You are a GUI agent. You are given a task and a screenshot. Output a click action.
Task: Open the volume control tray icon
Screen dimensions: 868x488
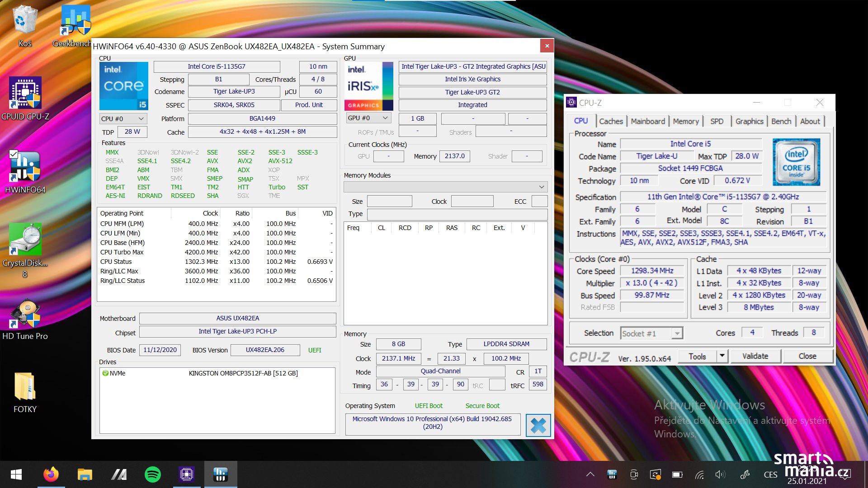pyautogui.click(x=721, y=474)
